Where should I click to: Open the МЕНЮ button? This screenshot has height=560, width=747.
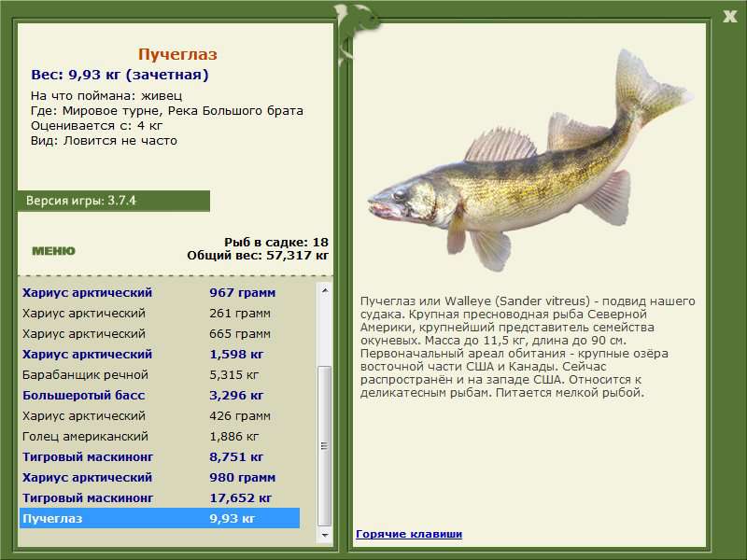pyautogui.click(x=53, y=251)
